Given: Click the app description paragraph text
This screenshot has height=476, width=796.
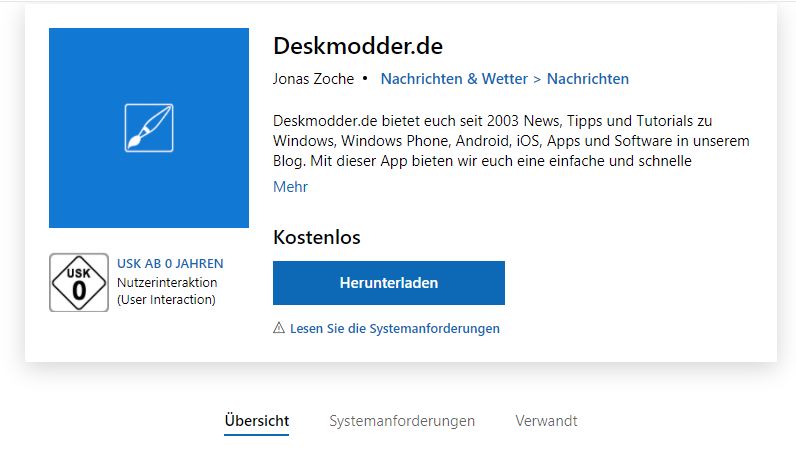Looking at the screenshot, I should [511, 141].
